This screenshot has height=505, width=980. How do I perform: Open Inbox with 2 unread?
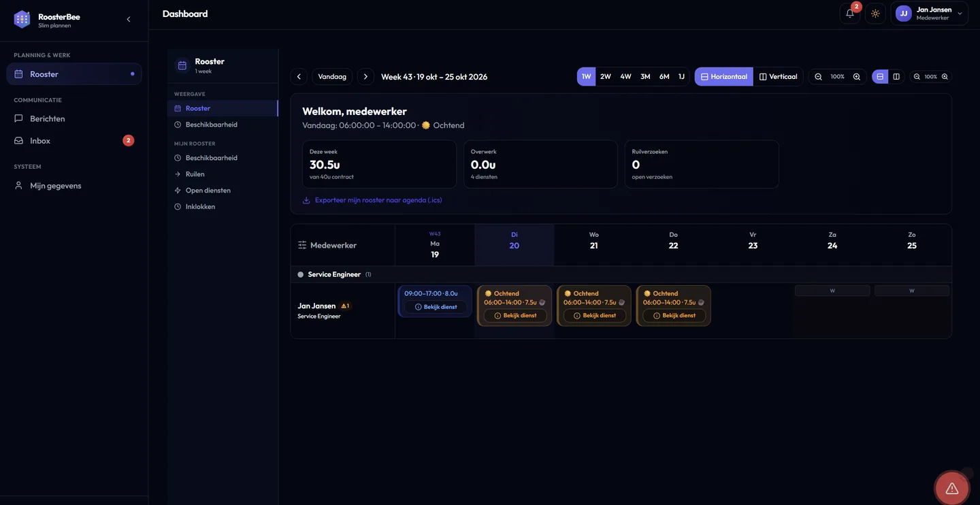74,141
